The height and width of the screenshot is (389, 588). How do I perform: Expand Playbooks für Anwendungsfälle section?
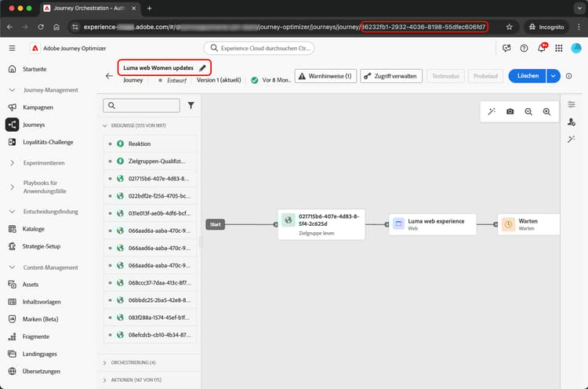pyautogui.click(x=12, y=187)
